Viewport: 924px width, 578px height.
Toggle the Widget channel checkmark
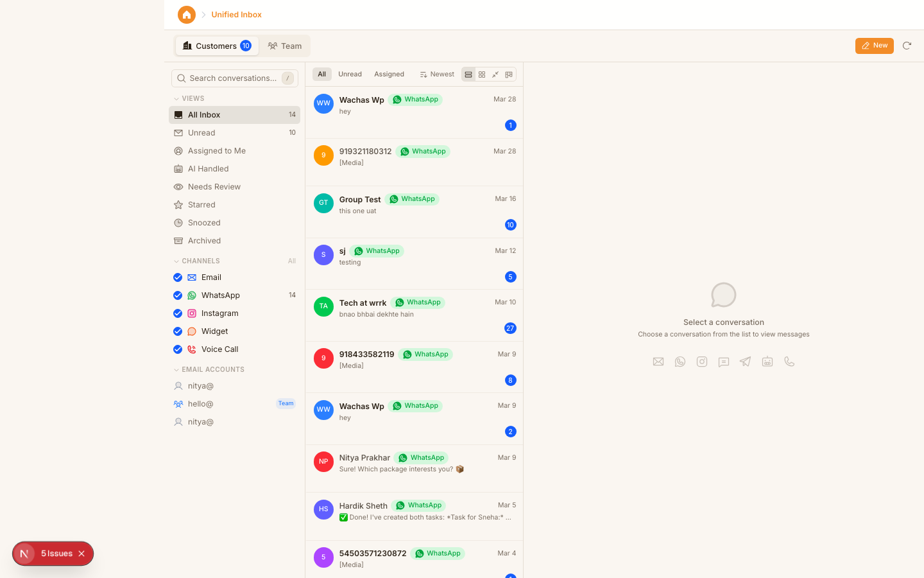click(178, 331)
